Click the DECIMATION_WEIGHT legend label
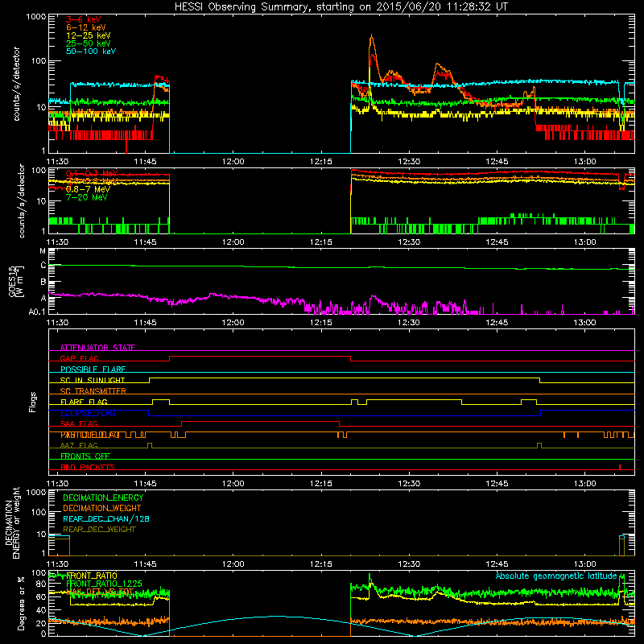Screen dimensions: 644x644 [102, 508]
